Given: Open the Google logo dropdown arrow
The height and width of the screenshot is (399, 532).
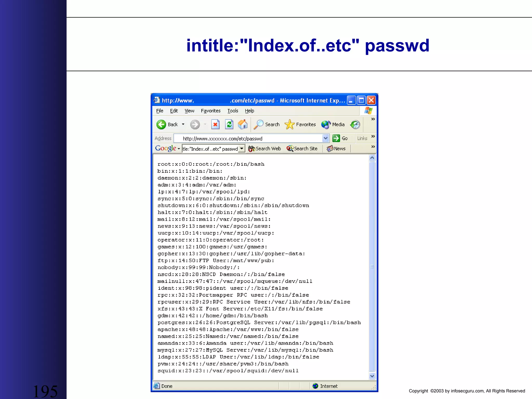Looking at the screenshot, I should tap(179, 149).
